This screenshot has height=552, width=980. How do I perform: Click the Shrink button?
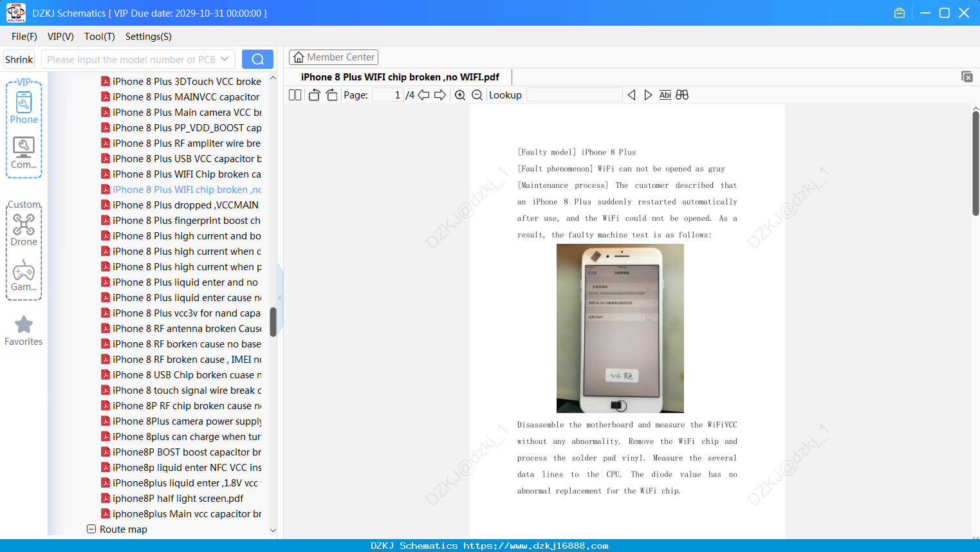tap(19, 59)
